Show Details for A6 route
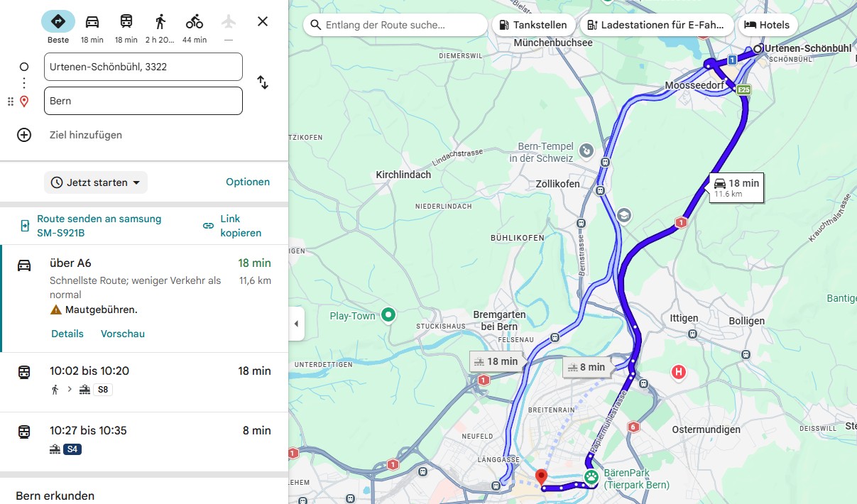This screenshot has height=504, width=857. pos(67,334)
